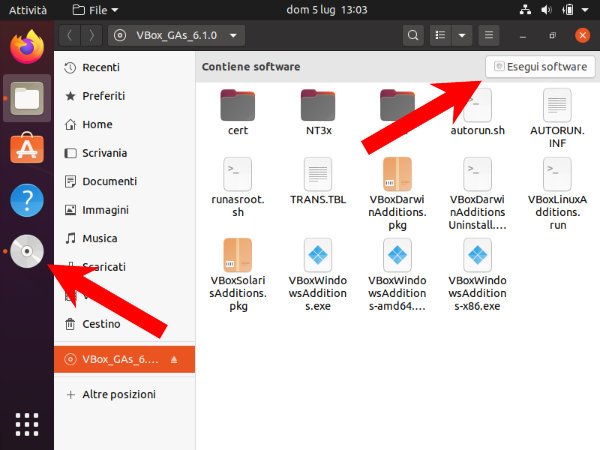
Task: Select VBoxWindowsAdditions.exe file
Action: pyautogui.click(x=318, y=275)
